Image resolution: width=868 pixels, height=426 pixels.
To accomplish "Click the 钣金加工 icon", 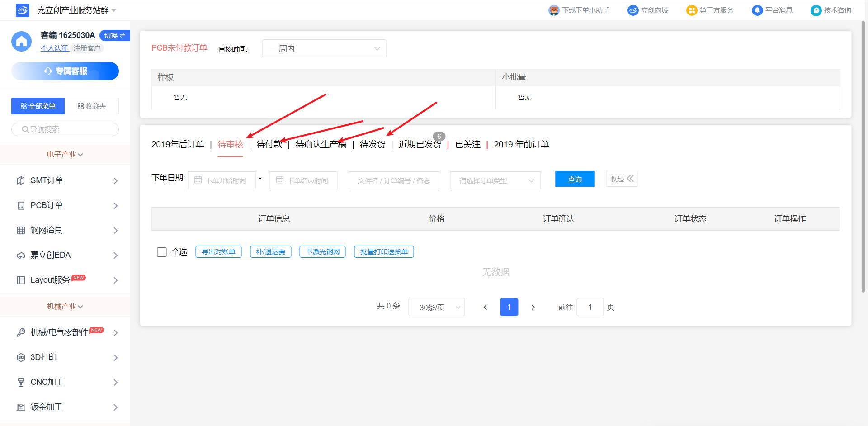I will pos(21,407).
